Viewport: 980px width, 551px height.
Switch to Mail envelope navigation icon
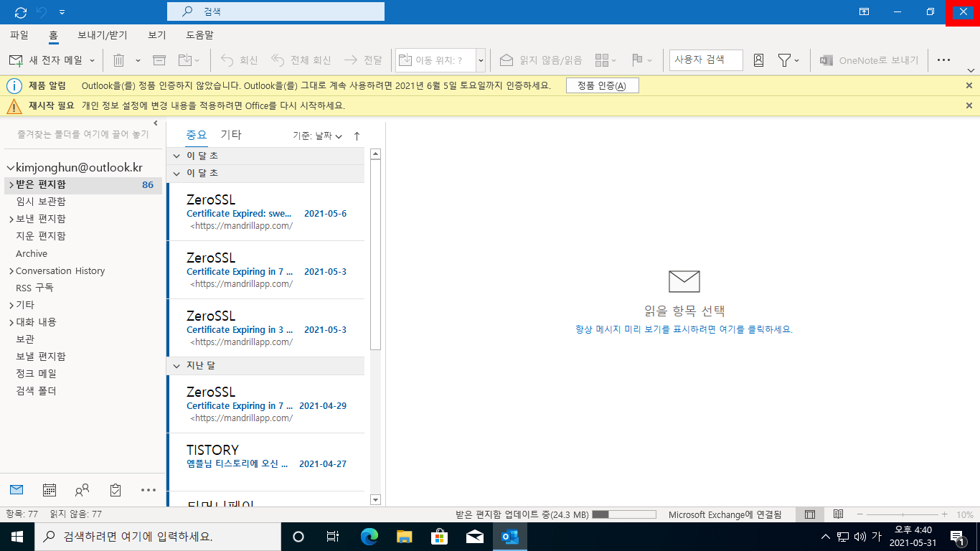coord(17,490)
